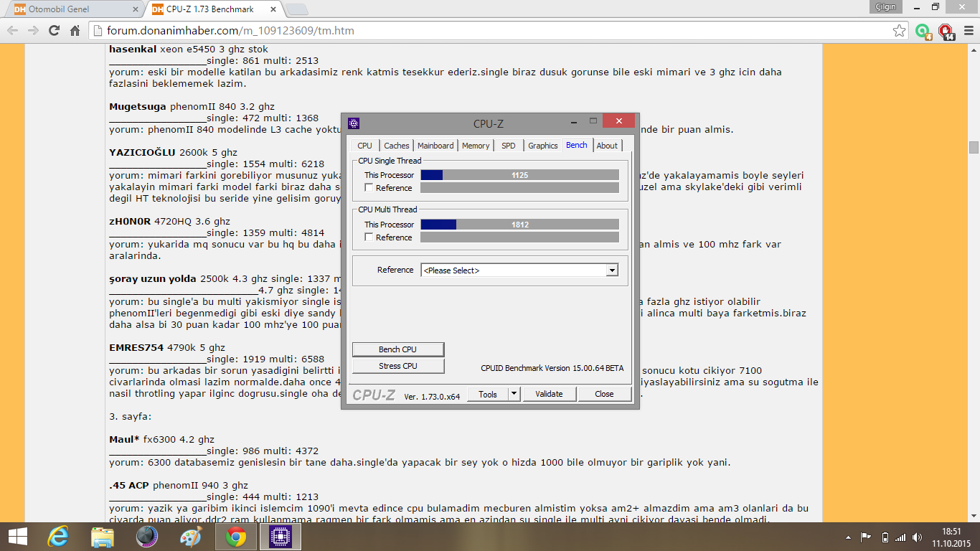The image size is (980, 551).
Task: Switch to CPU-Z on the taskbar
Action: [280, 537]
